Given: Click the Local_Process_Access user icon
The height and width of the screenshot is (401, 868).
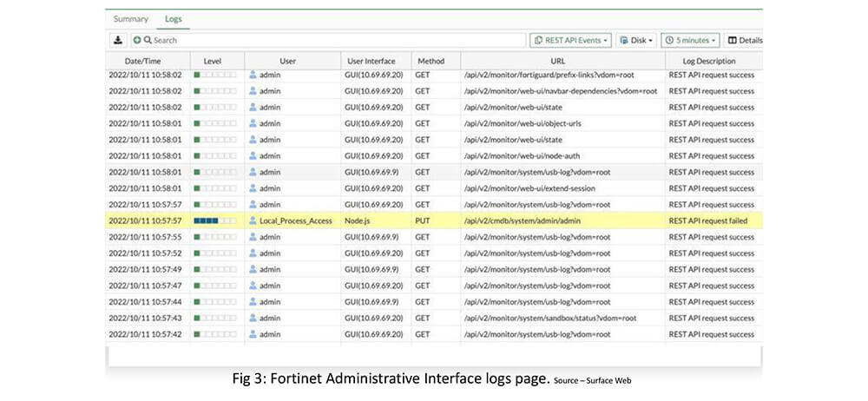Looking at the screenshot, I should 253,221.
